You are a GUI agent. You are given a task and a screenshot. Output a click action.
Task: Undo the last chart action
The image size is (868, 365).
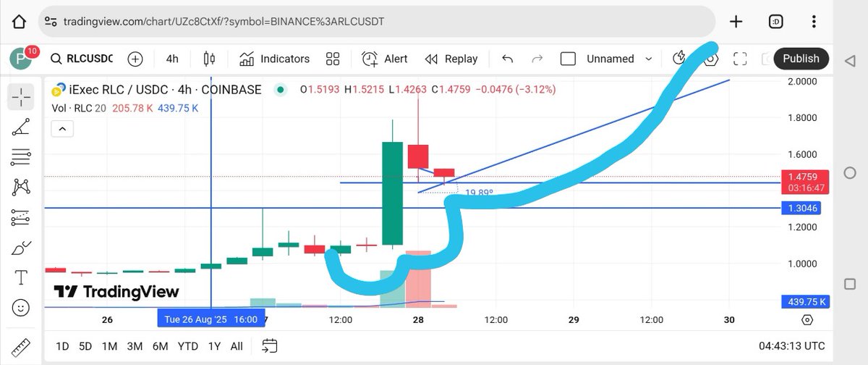[x=507, y=59]
